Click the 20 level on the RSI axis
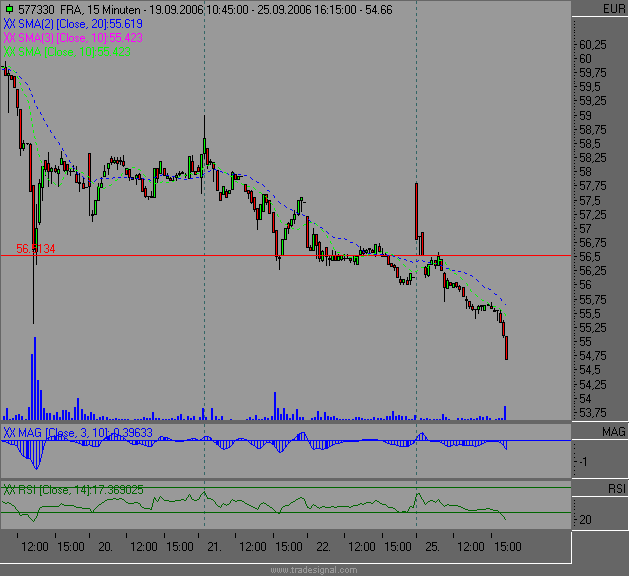629x576 pixels. click(585, 520)
